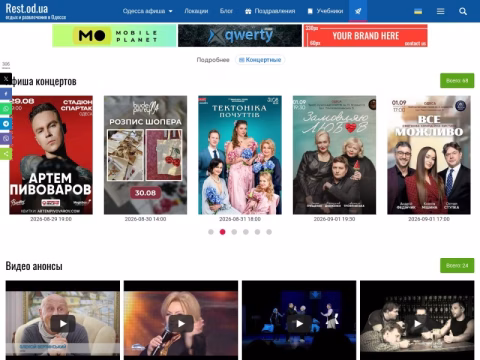Click the Видео анонсы heading
Screen dimensions: 480x360
tap(34, 266)
